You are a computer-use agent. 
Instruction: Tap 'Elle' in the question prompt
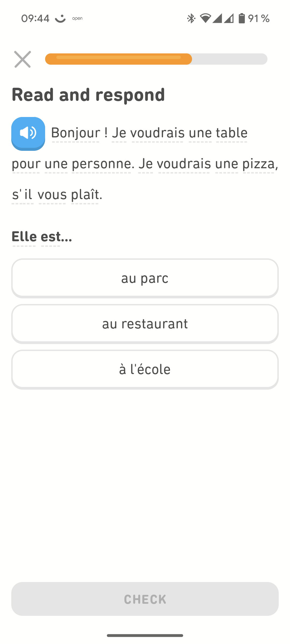tap(24, 237)
